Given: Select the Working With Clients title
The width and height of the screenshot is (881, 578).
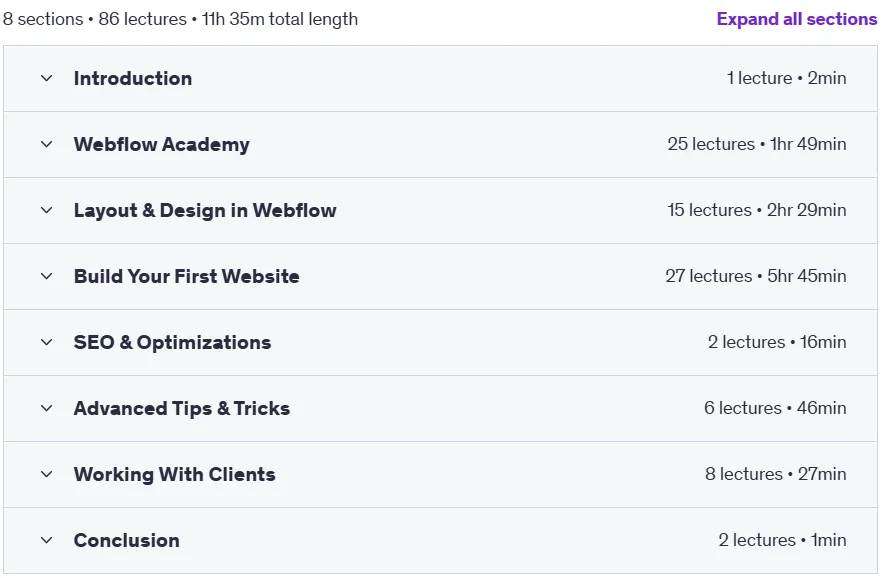Looking at the screenshot, I should [175, 475].
